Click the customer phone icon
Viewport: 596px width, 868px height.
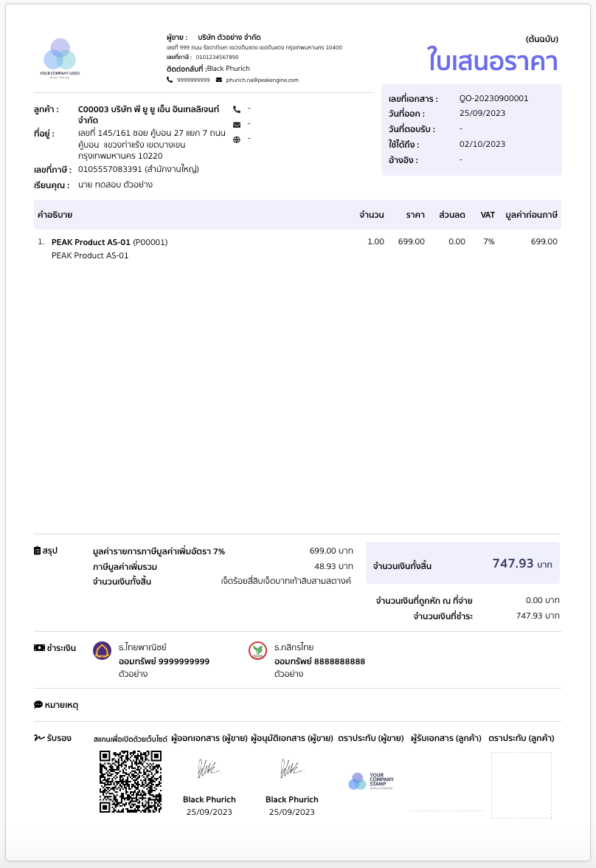tap(236, 109)
